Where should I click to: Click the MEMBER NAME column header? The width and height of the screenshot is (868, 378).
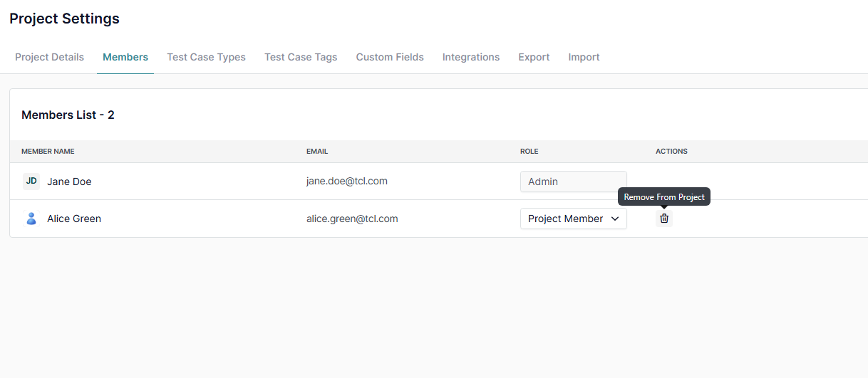48,152
